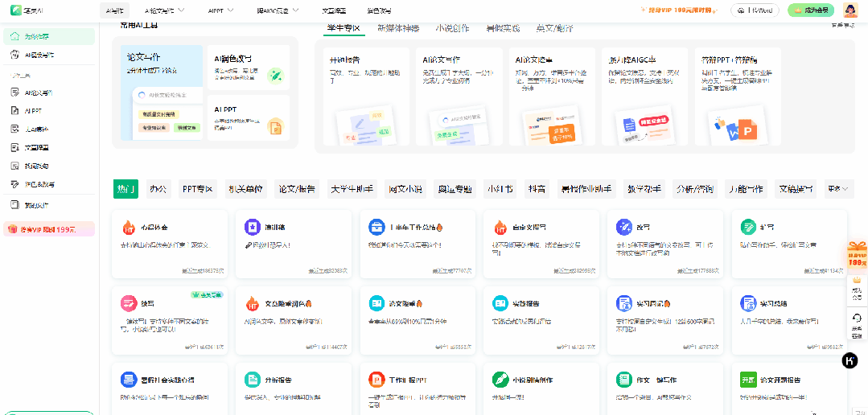Image resolution: width=868 pixels, height=415 pixels.
Task: Select the PPT专区 category chip
Action: pos(198,189)
